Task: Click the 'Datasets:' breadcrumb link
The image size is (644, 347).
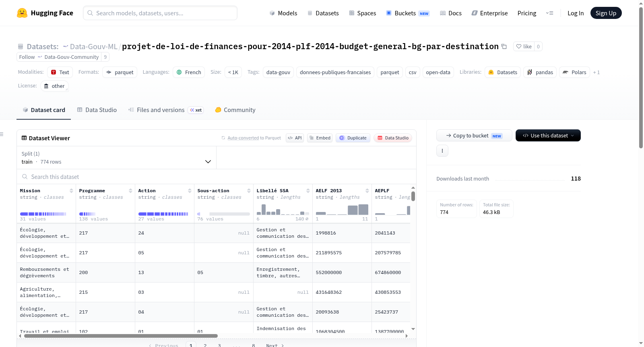Action: click(42, 46)
